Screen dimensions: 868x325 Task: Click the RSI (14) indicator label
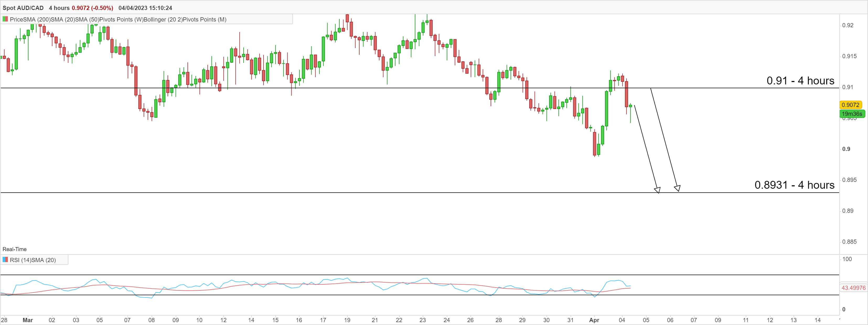coord(20,260)
